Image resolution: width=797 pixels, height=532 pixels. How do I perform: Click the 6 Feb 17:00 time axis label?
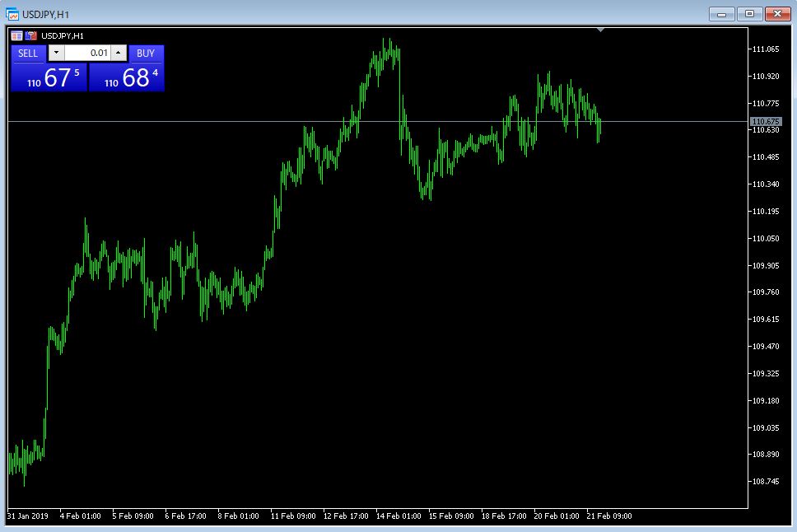[185, 516]
